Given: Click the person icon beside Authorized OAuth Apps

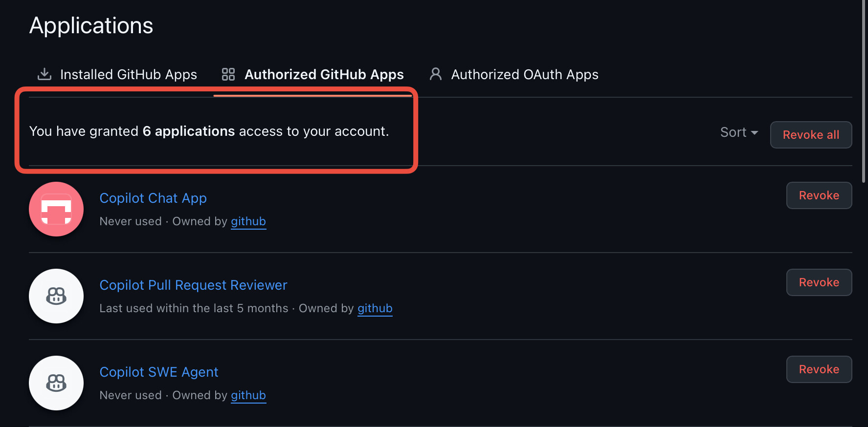Looking at the screenshot, I should coord(435,74).
